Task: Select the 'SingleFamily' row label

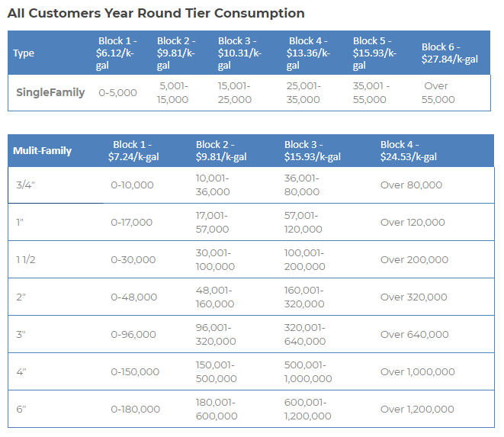Action: tap(50, 93)
